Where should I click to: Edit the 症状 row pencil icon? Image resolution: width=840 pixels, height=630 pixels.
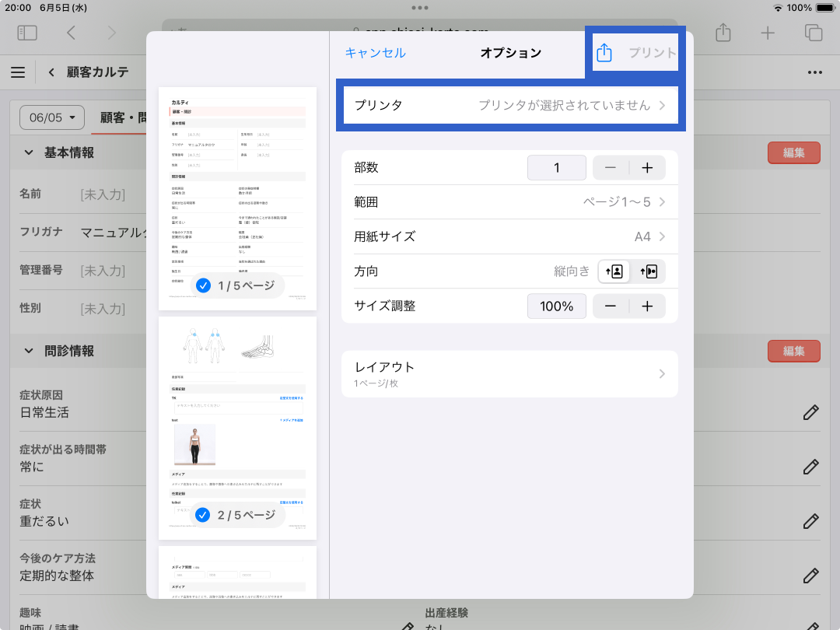coord(810,521)
